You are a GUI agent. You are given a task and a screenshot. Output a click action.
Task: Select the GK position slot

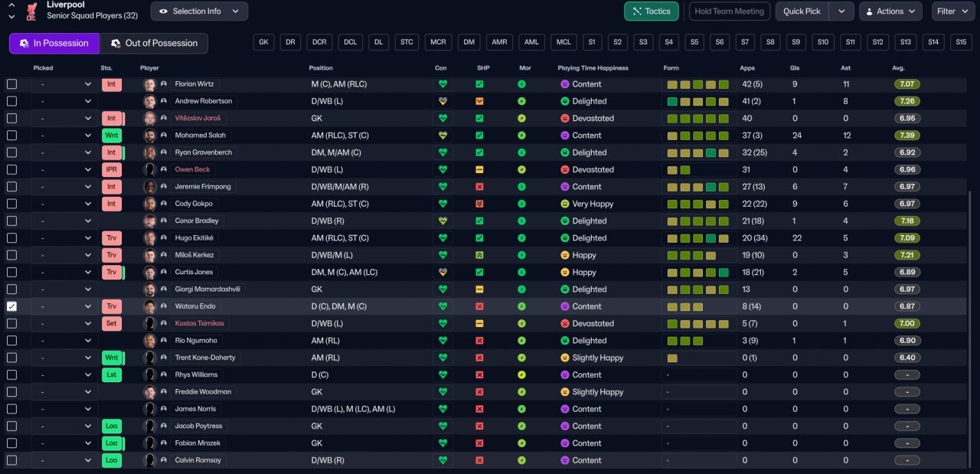(264, 43)
